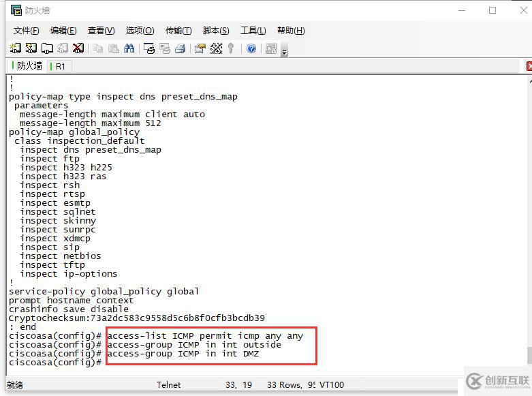Click 'prompt hostname context' line
Screen dimensions: 532x396
[72, 301]
